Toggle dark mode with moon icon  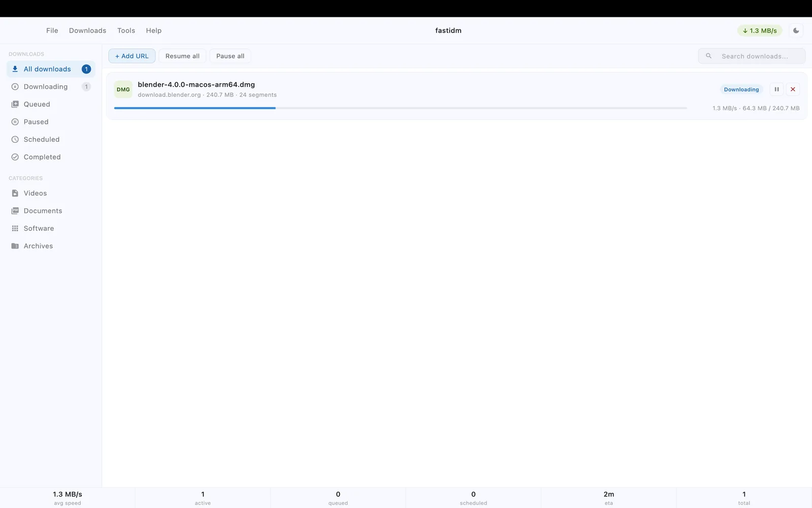796,30
